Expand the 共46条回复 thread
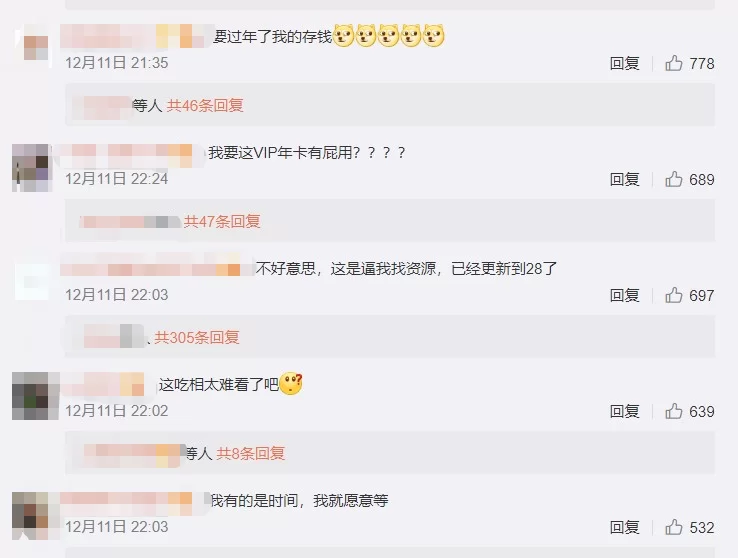The width and height of the screenshot is (738, 558). coord(205,105)
